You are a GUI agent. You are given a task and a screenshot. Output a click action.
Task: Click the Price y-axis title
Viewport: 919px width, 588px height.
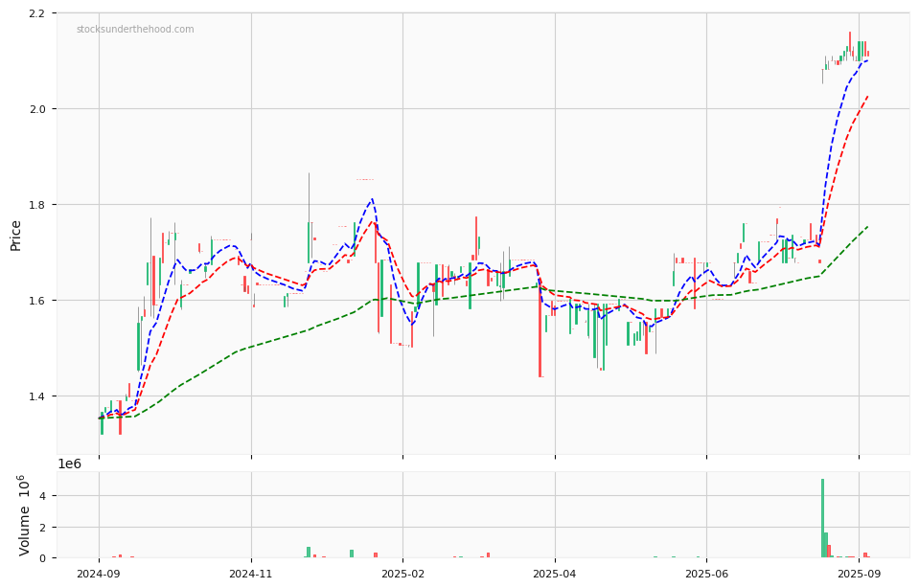tap(15, 236)
